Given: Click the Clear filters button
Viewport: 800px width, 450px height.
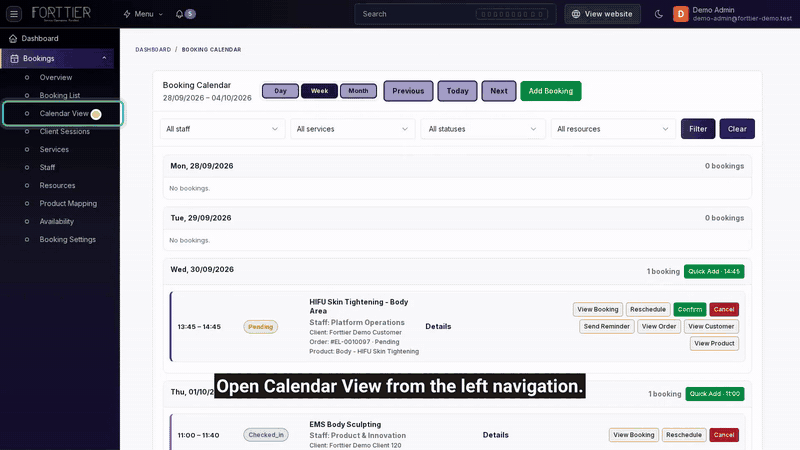Looking at the screenshot, I should [x=737, y=129].
